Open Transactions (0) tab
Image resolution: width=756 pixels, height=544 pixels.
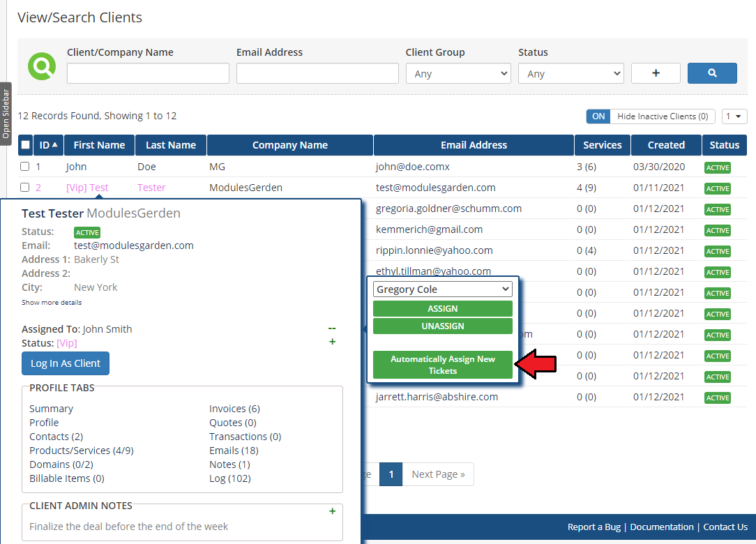pyautogui.click(x=245, y=437)
